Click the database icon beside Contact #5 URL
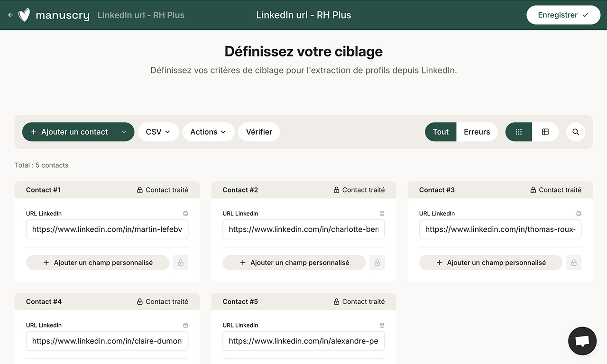The width and height of the screenshot is (607, 364). [x=382, y=325]
